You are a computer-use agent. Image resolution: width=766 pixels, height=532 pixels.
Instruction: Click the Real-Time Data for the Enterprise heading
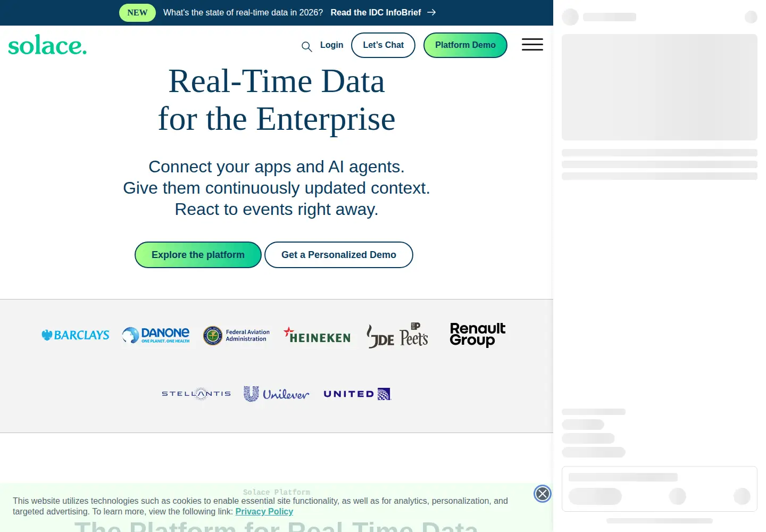277,100
